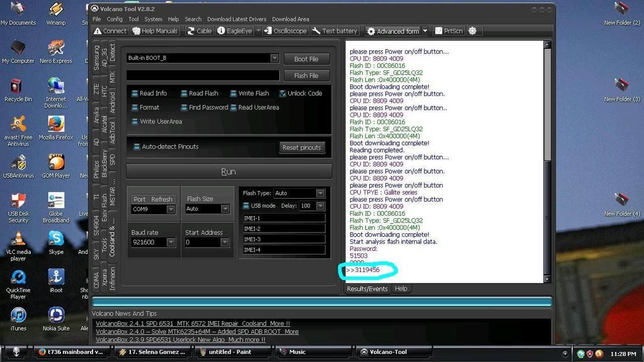Expand the Flash Type dropdown

320,194
